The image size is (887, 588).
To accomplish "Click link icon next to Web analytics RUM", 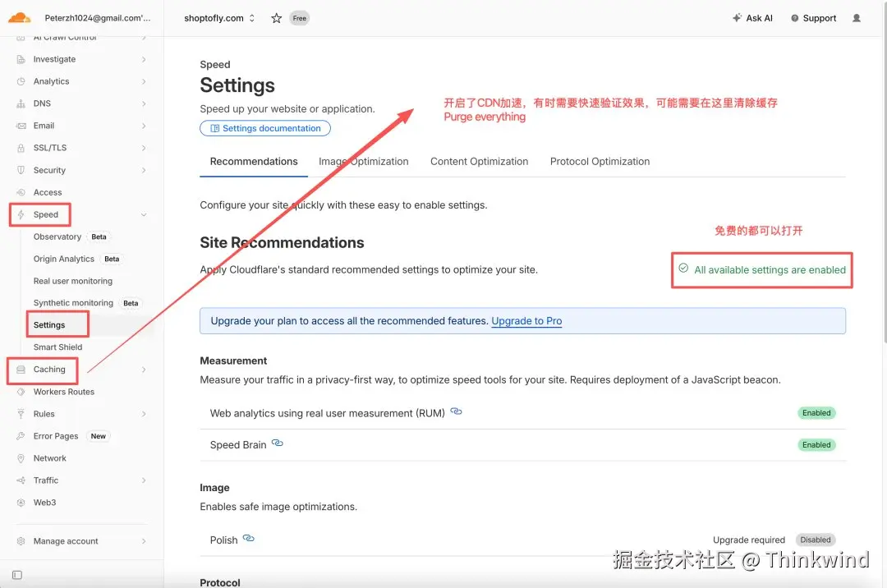I will click(456, 411).
